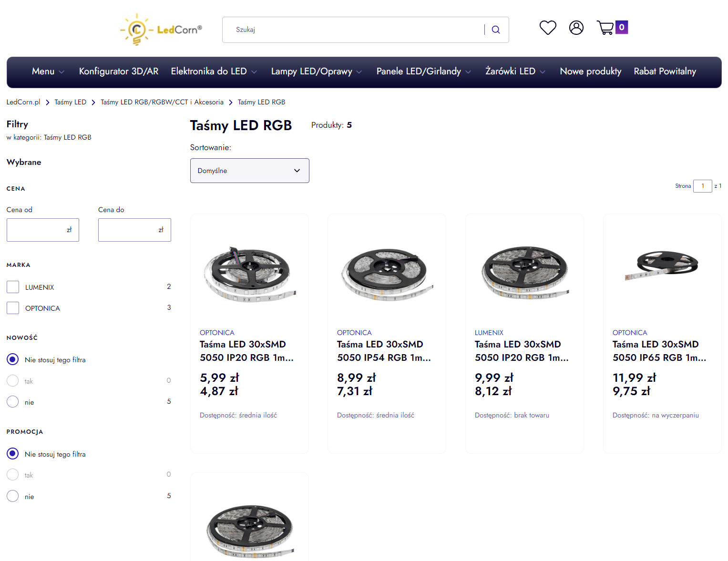Image resolution: width=728 pixels, height=561 pixels.
Task: Open the Konfigurator 3D/AR
Action: (x=118, y=71)
